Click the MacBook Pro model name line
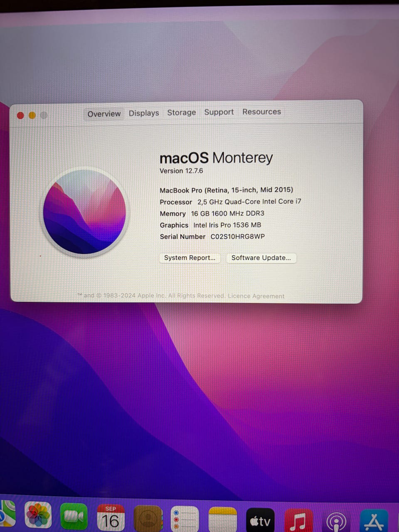Screen dimensions: 399x532 coord(227,190)
